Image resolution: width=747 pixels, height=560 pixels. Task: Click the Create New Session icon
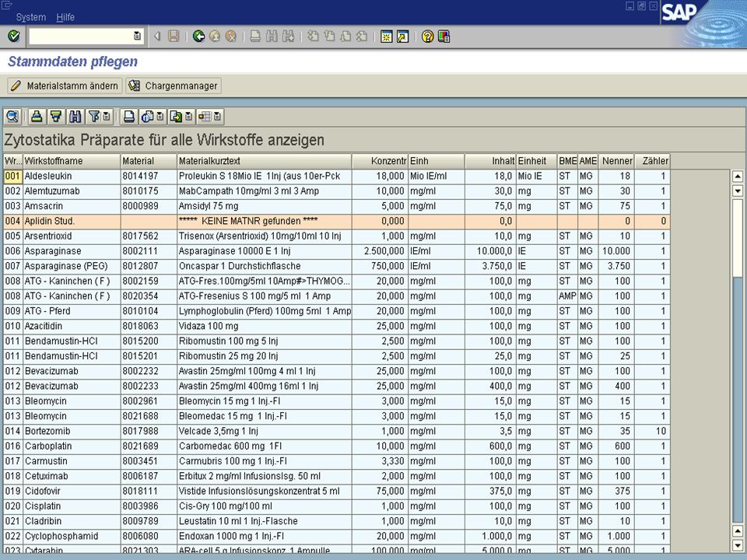(387, 37)
